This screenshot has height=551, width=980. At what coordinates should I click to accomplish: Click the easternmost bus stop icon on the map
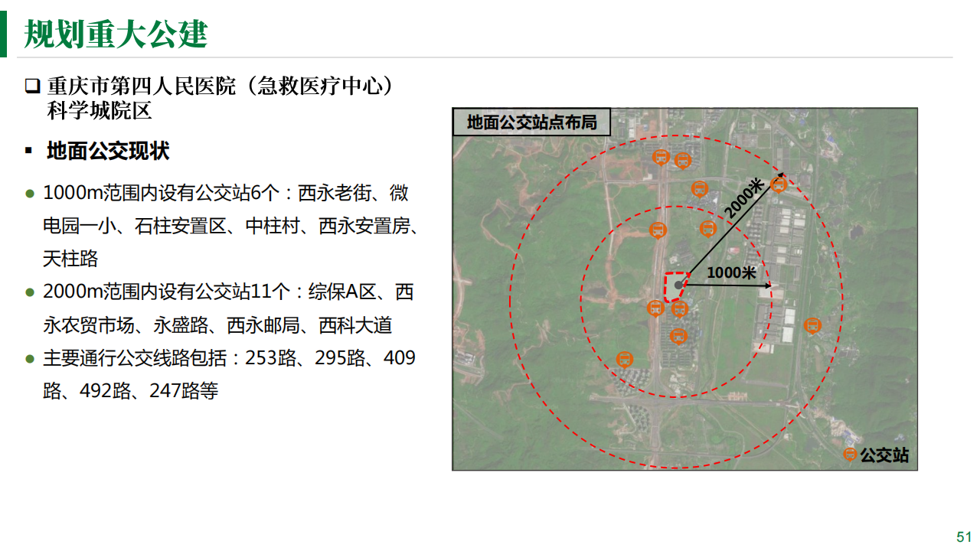(x=813, y=326)
